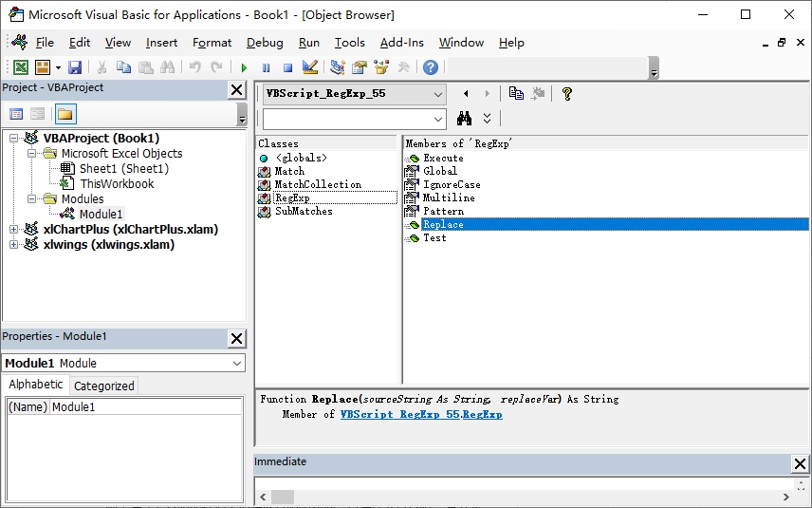Select the MatchCollection class
This screenshot has width=812, height=508.
click(318, 184)
